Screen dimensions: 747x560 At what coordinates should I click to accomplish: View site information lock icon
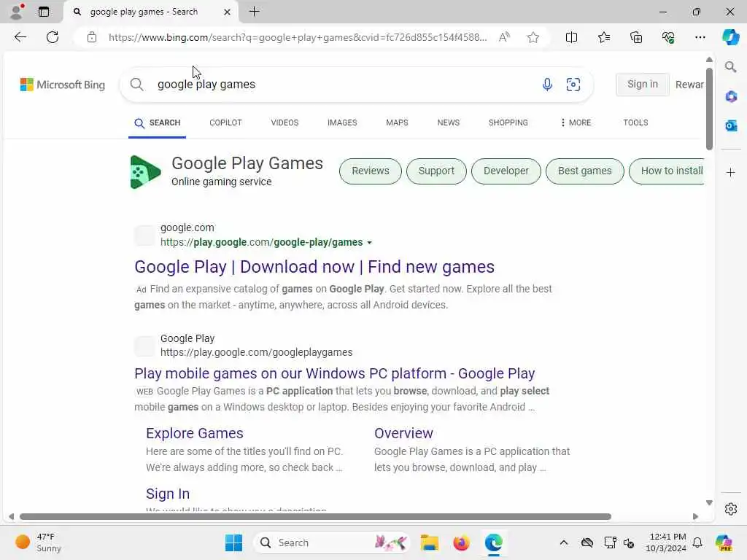tap(92, 37)
